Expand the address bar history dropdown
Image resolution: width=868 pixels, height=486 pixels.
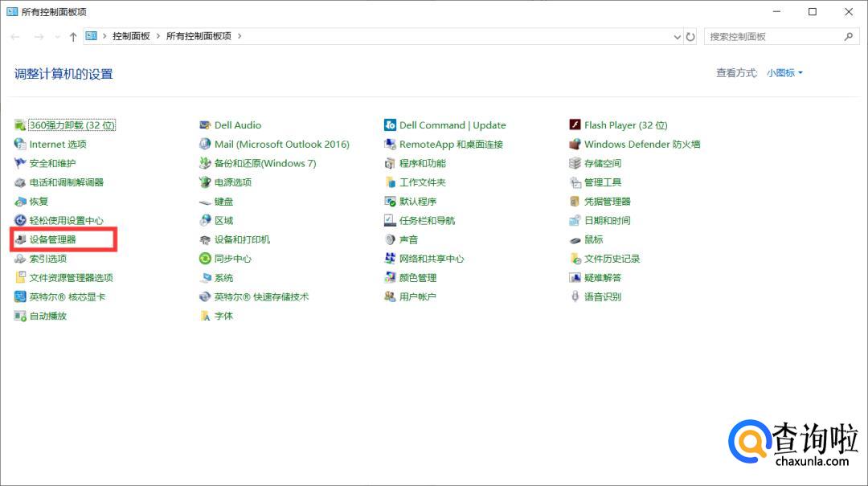click(x=677, y=36)
